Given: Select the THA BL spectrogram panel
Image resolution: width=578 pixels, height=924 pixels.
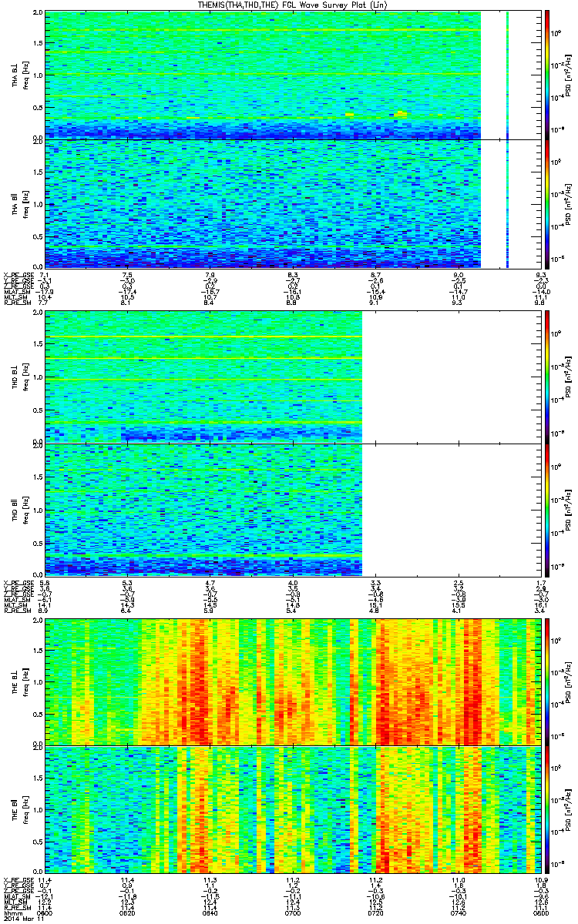Looking at the screenshot, I should (293, 75).
